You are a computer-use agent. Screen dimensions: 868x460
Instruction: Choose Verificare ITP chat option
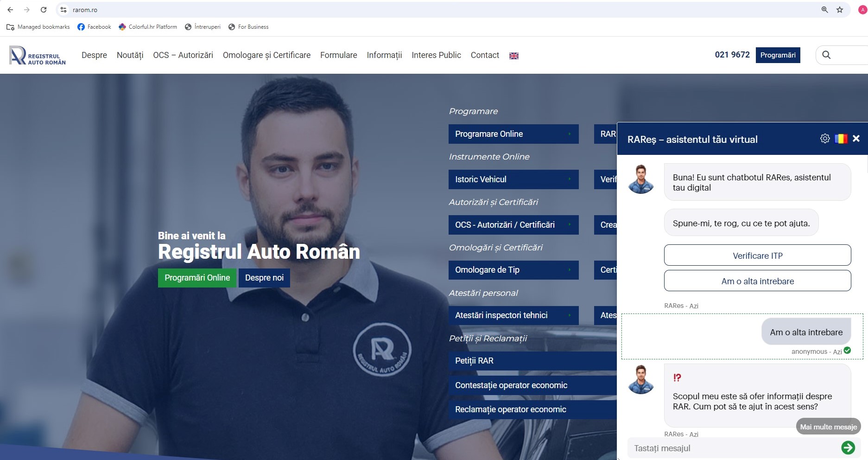[x=757, y=256]
